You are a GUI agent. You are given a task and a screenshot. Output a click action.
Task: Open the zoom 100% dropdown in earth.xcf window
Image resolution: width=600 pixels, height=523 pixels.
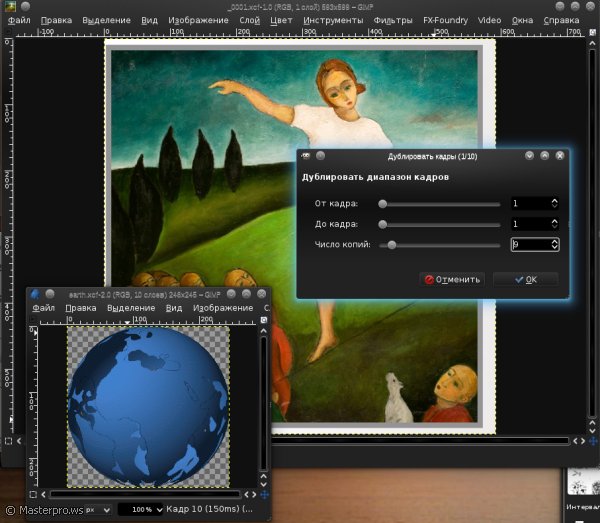pos(141,510)
